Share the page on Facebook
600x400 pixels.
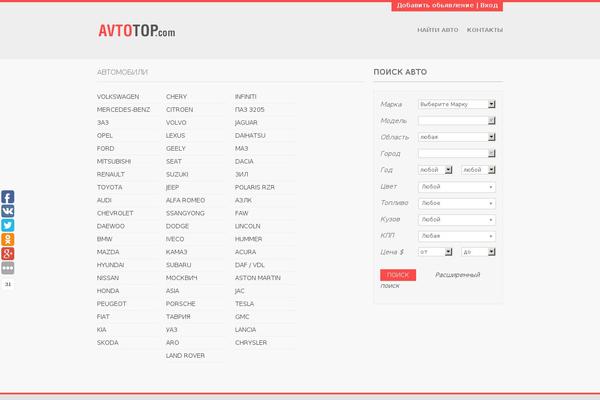click(x=8, y=197)
